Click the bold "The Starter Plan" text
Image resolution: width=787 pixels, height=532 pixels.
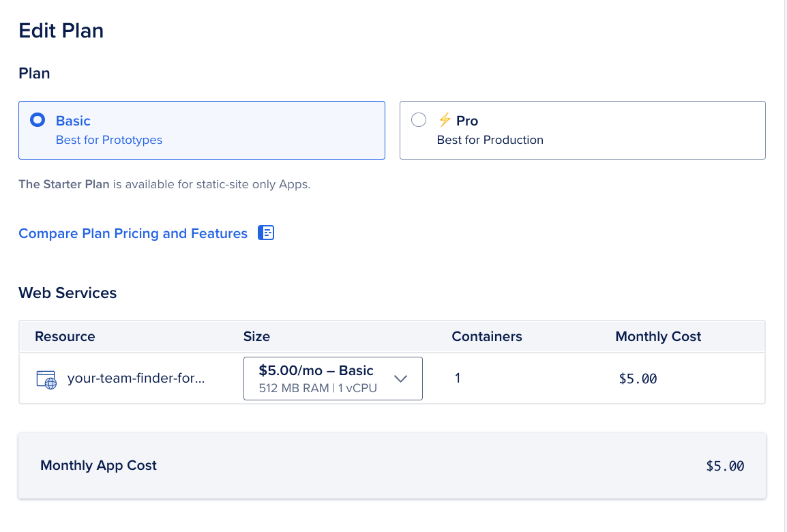64,184
